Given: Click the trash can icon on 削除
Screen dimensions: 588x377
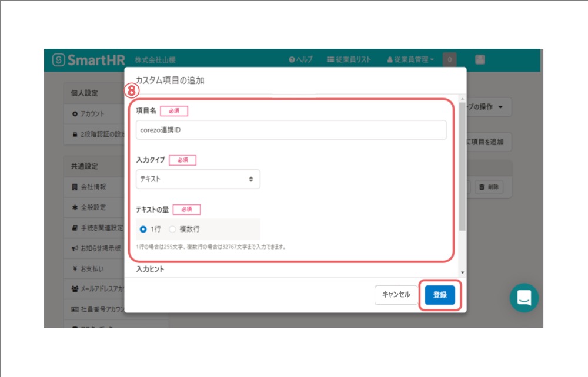Looking at the screenshot, I should click(x=482, y=187).
